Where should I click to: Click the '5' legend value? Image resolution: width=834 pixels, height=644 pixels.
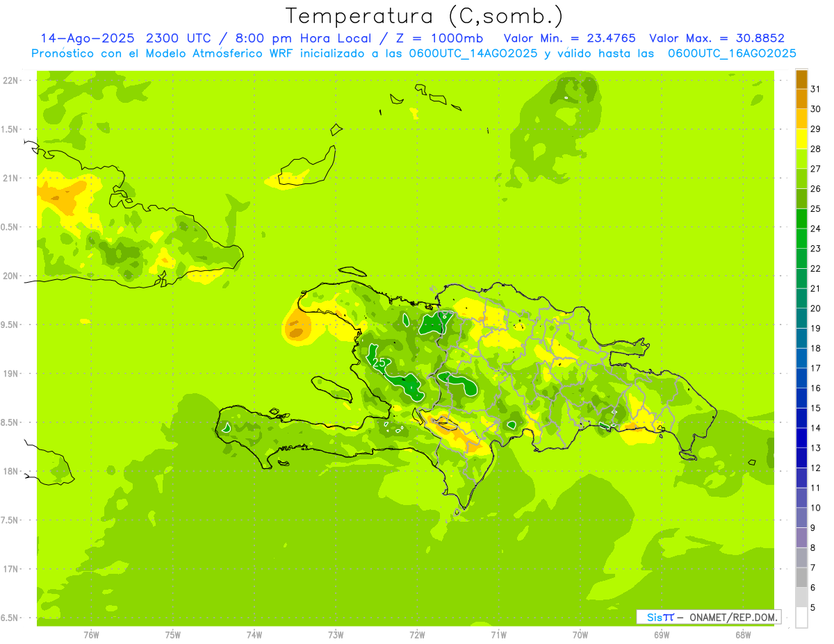[x=813, y=608]
